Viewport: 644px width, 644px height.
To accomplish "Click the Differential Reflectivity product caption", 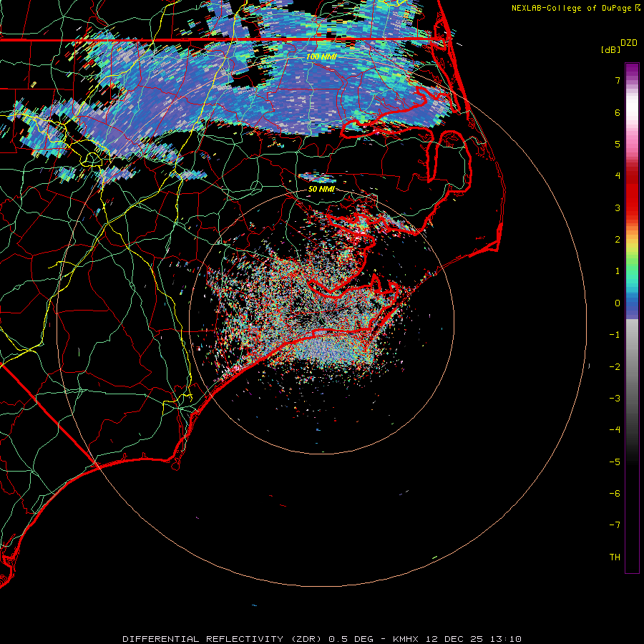I will pyautogui.click(x=321, y=639).
